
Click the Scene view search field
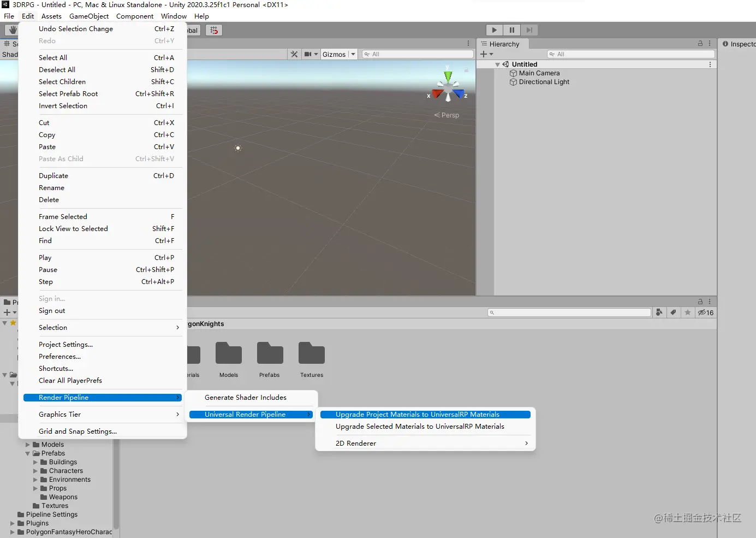pos(418,54)
